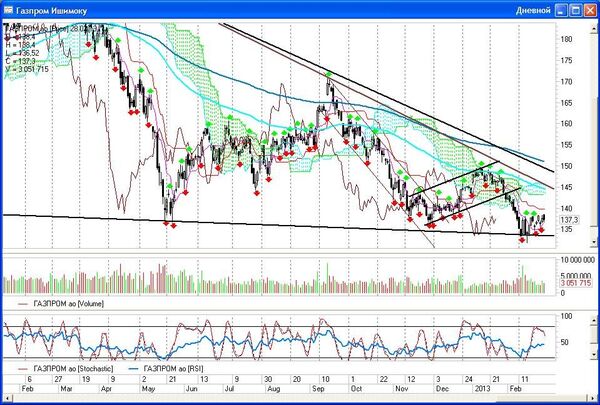The height and width of the screenshot is (405, 600).
Task: Click the chart window system icon
Action: [9, 9]
